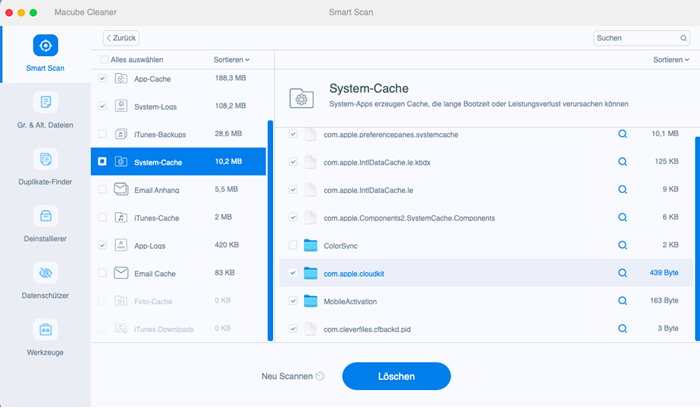This screenshot has height=408, width=700.
Task: Select the iTunes-Cache category row
Action: [x=178, y=217]
